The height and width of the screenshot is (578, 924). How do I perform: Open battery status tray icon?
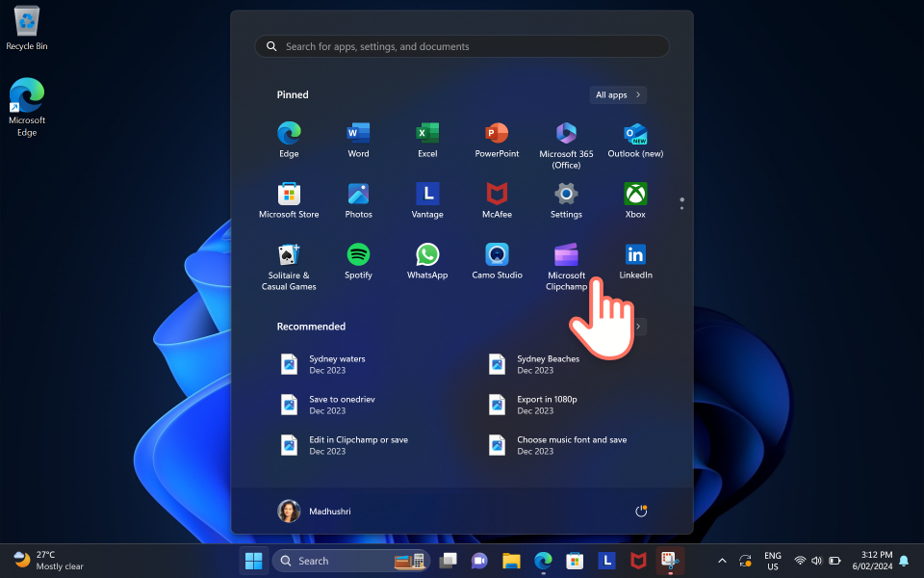[x=834, y=561]
